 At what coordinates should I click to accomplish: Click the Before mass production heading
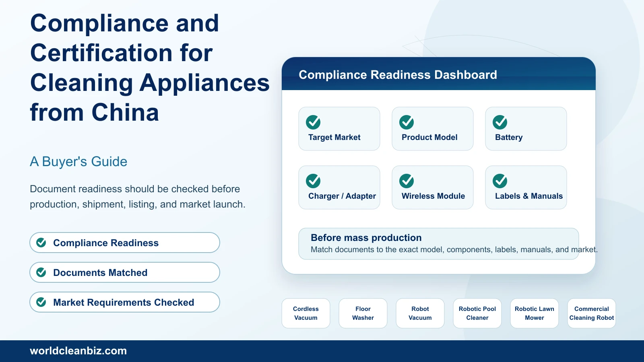tap(366, 238)
